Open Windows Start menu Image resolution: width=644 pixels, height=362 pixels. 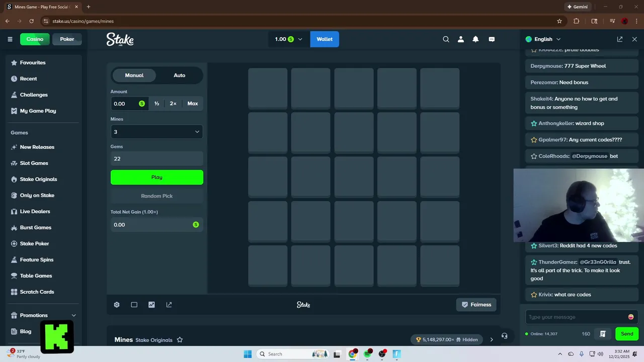tap(248, 354)
